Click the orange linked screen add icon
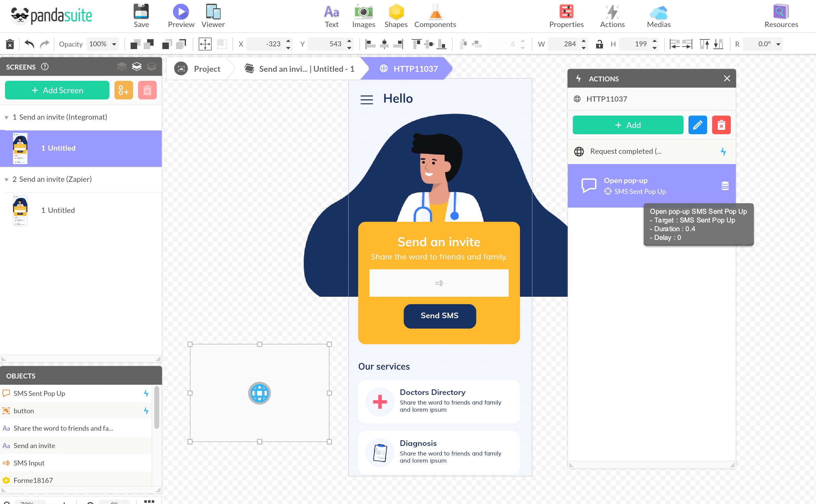 (123, 90)
